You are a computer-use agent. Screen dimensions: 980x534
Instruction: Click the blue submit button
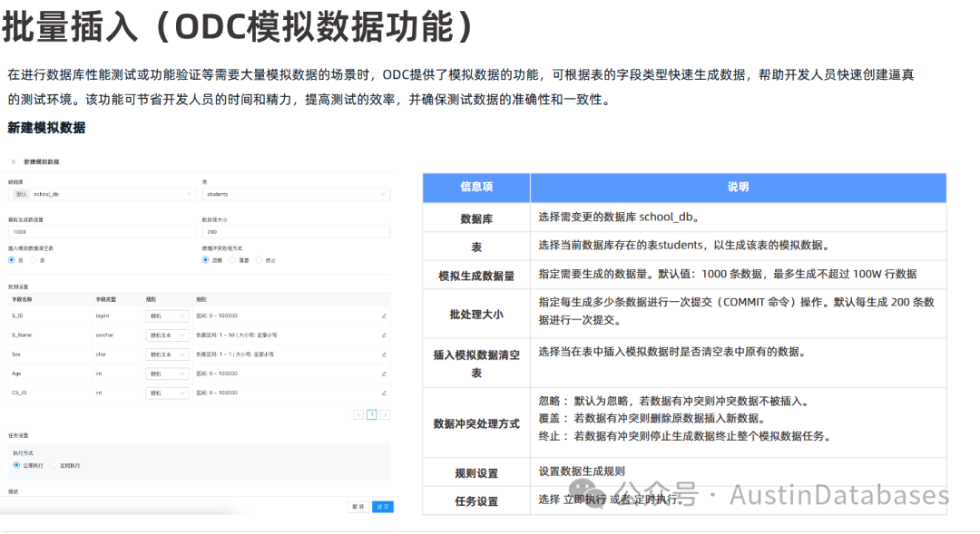click(x=383, y=507)
